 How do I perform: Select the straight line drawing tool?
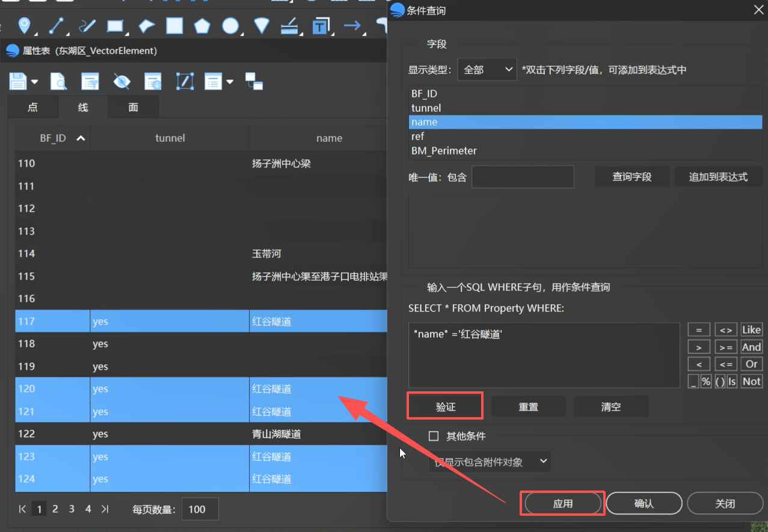coord(56,25)
